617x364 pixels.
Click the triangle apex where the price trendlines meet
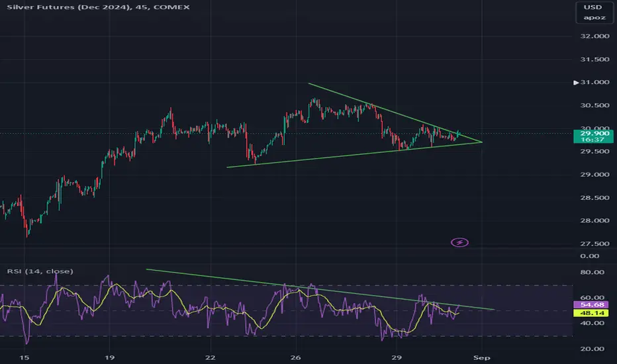(482, 142)
